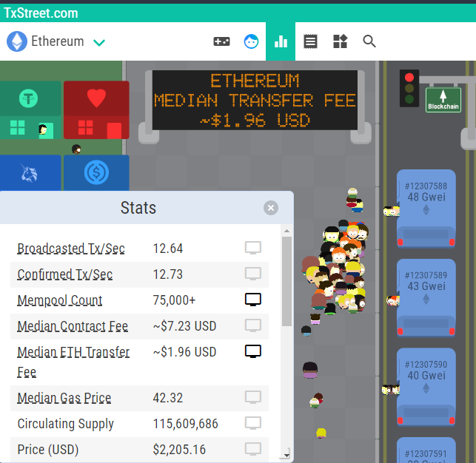This screenshot has height=463, width=476.
Task: Open the Median ETH Transfer Fee link
Action: tap(73, 362)
